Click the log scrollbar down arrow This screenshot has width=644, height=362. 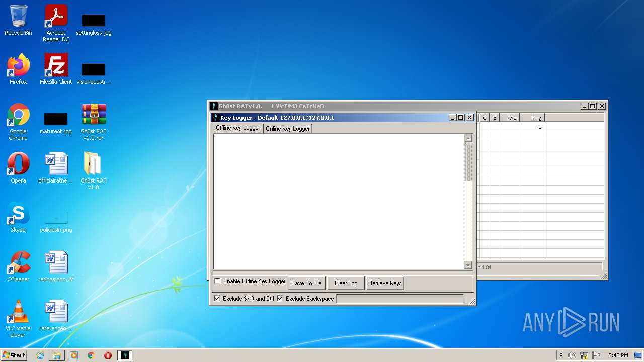pyautogui.click(x=468, y=265)
